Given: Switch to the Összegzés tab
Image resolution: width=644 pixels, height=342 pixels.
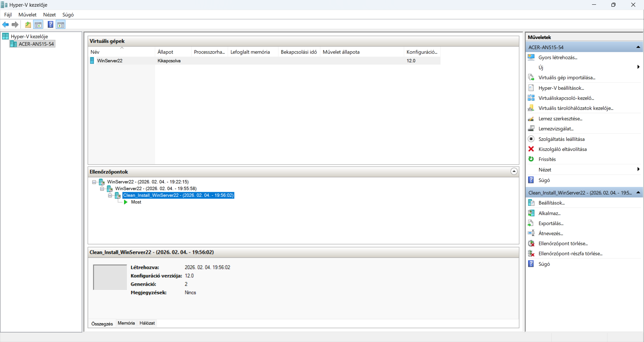Looking at the screenshot, I should (x=102, y=324).
